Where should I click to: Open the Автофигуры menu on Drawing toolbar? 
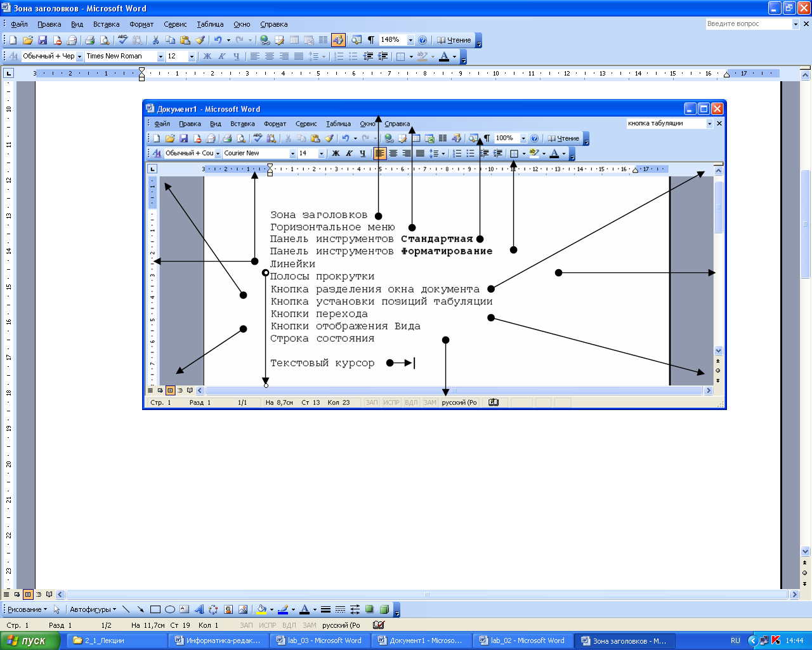pyautogui.click(x=93, y=609)
